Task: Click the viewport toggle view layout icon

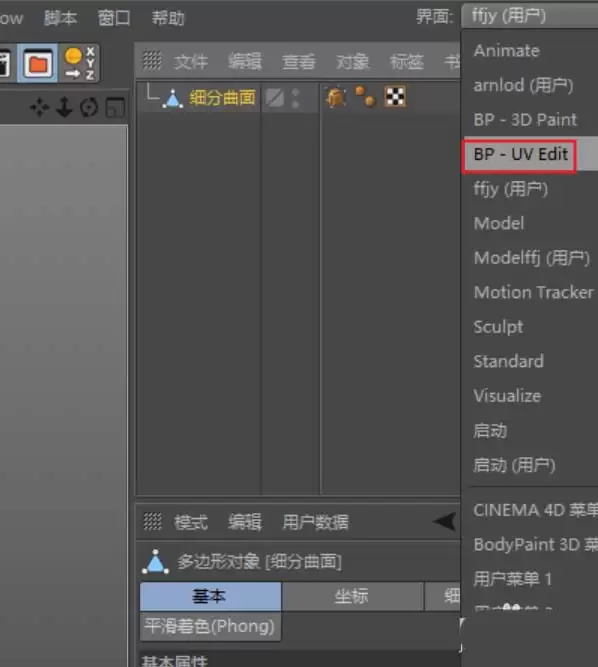Action: pos(115,107)
